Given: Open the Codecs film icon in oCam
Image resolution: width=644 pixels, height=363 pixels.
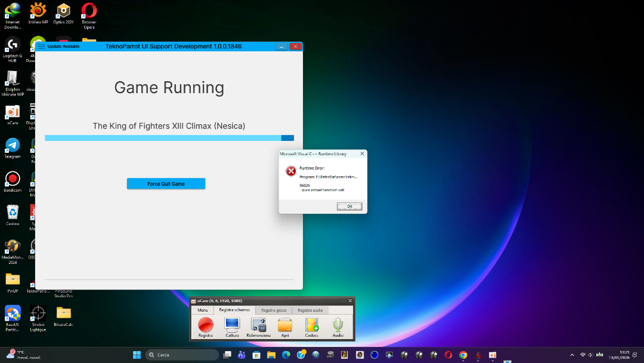Looking at the screenshot, I should point(311,325).
